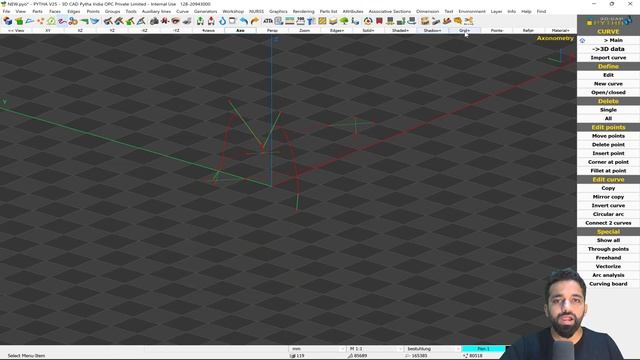Image resolution: width=640 pixels, height=360 pixels.
Task: Toggle the Edges+ display option
Action: pos(337,31)
